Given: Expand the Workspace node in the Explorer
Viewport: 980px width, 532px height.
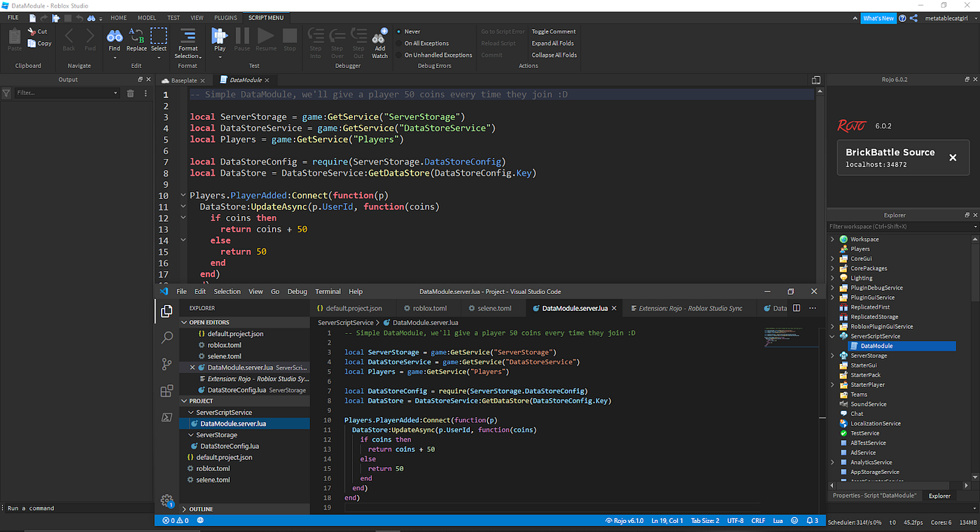Looking at the screenshot, I should pos(832,239).
